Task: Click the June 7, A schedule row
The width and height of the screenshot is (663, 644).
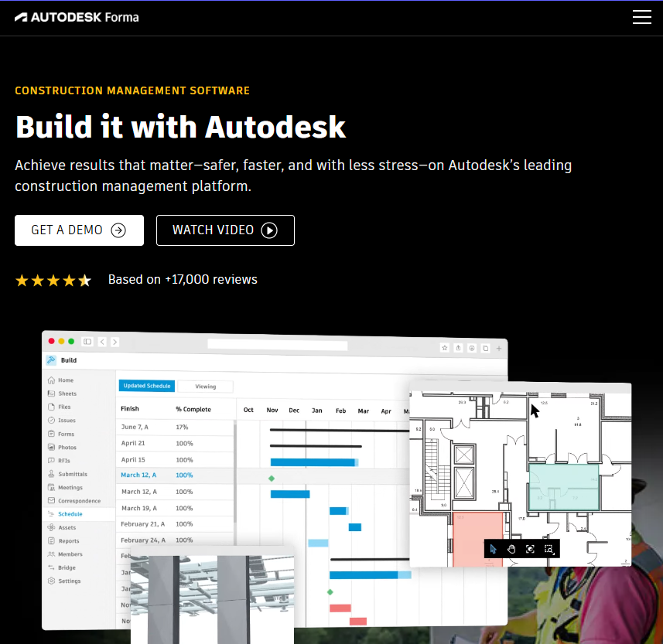Action: tap(175, 427)
